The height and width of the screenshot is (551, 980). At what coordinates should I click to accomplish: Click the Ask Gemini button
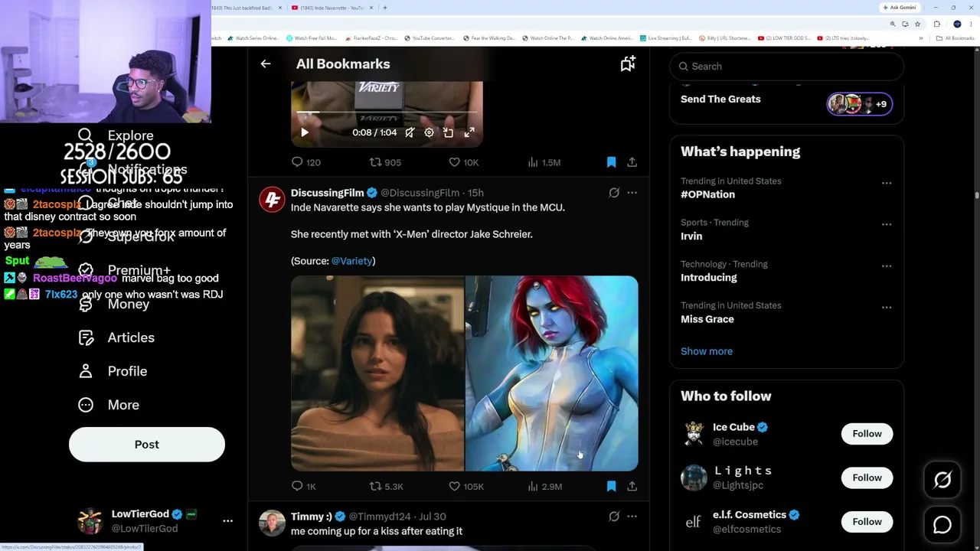click(x=900, y=8)
